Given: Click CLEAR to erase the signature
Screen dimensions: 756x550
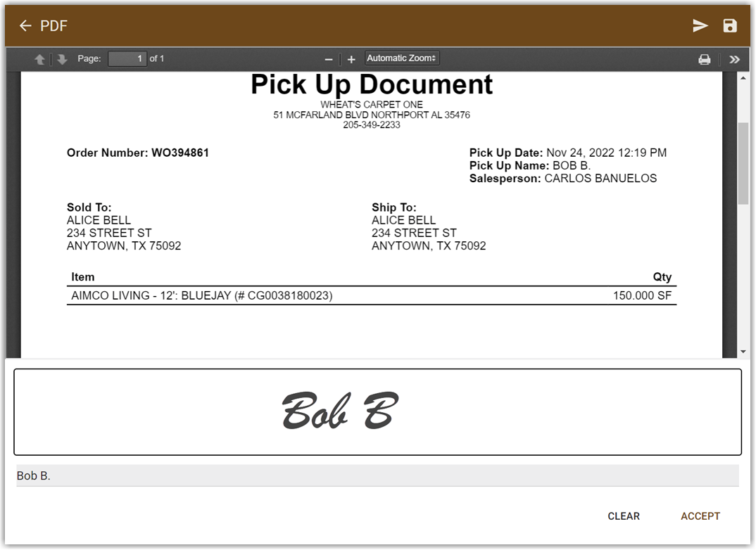Looking at the screenshot, I should [x=623, y=516].
